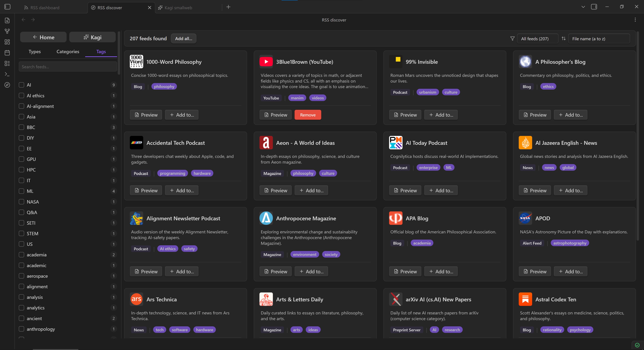Remove the 3Blue1Brown feed

tap(308, 115)
